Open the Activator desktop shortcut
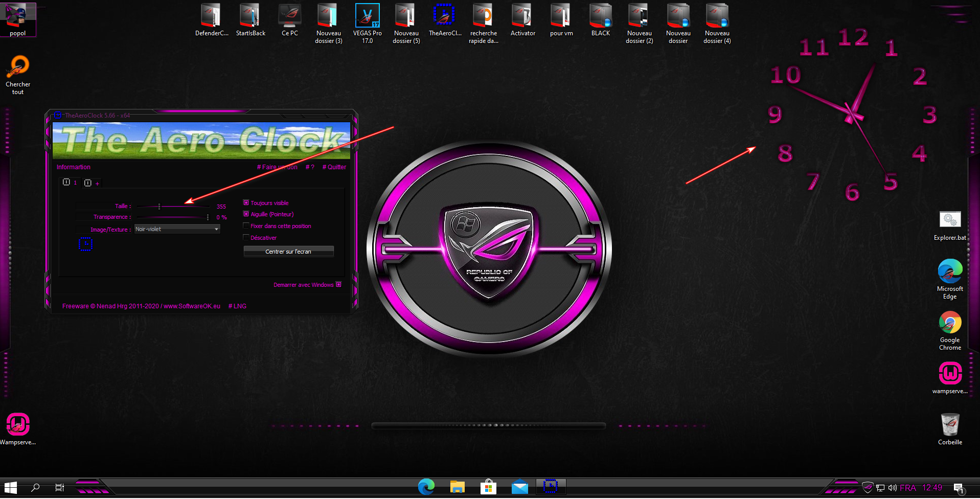The width and height of the screenshot is (980, 499). pyautogui.click(x=522, y=20)
